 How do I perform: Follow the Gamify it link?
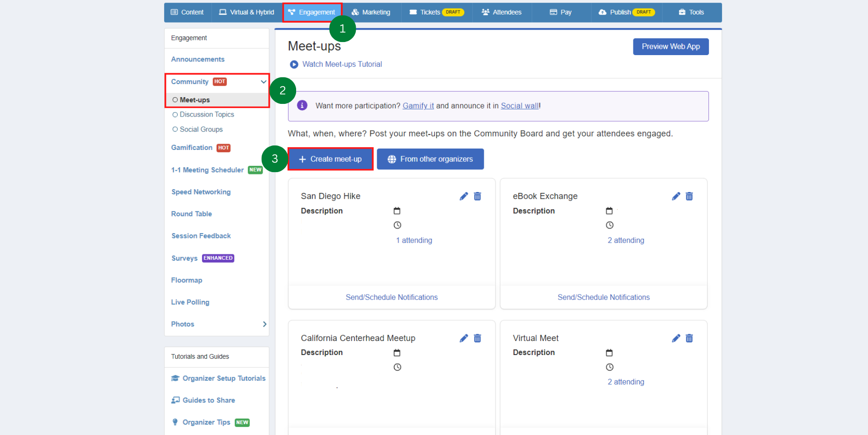coord(418,106)
